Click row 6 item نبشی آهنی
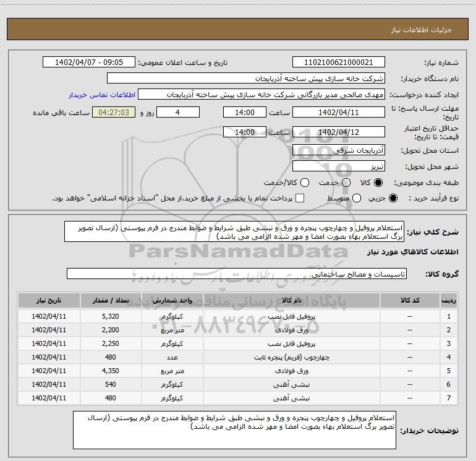This screenshot has width=476, height=461. click(291, 385)
